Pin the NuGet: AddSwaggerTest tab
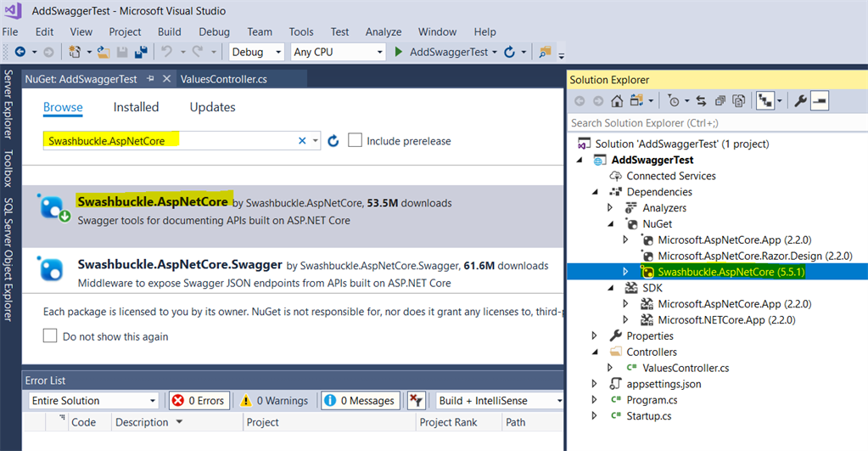Image resolution: width=868 pixels, height=451 pixels. point(150,79)
